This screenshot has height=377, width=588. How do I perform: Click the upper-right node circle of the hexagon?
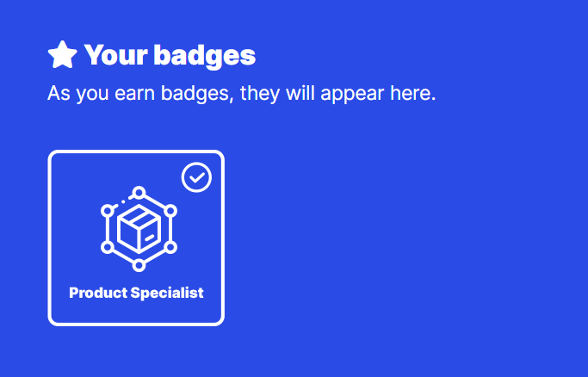pyautogui.click(x=170, y=211)
